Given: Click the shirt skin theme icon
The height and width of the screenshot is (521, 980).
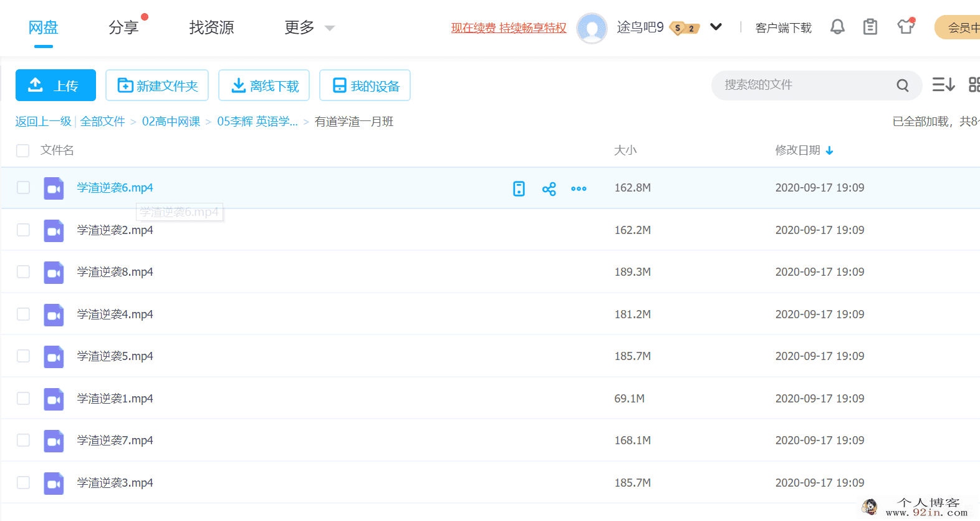Looking at the screenshot, I should [x=906, y=26].
